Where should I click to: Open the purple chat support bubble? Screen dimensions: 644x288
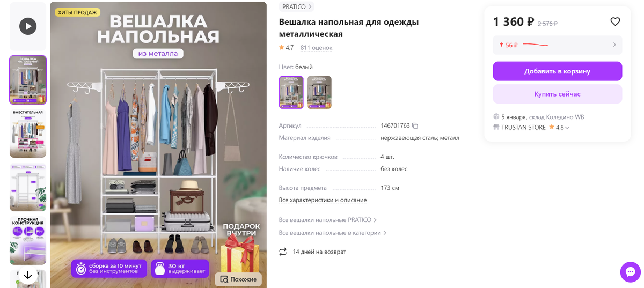coord(631,271)
